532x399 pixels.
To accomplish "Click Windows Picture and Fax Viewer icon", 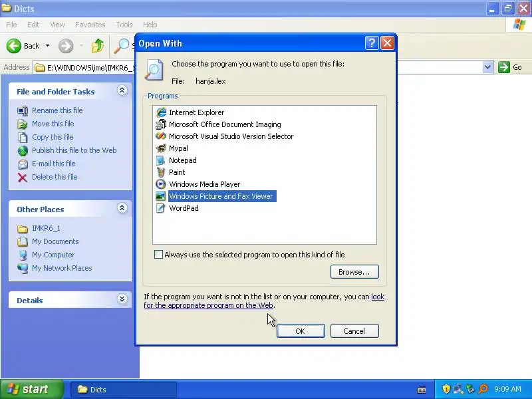I will (161, 196).
